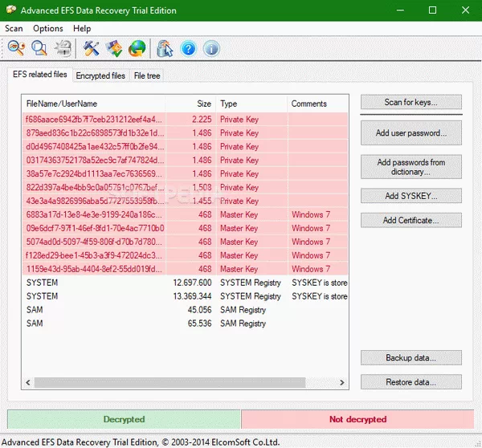Open the Help menu
Image resolution: width=482 pixels, height=448 pixels.
[x=82, y=29]
